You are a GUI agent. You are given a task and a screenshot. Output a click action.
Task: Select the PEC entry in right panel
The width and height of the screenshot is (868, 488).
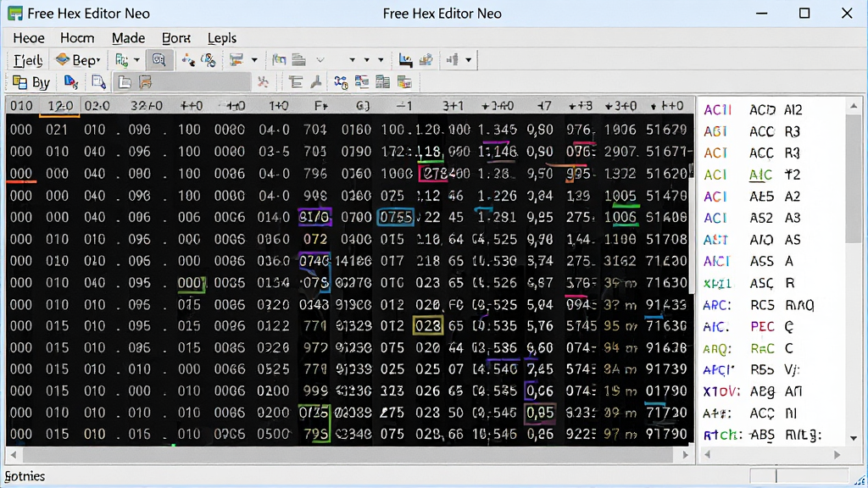(x=762, y=326)
